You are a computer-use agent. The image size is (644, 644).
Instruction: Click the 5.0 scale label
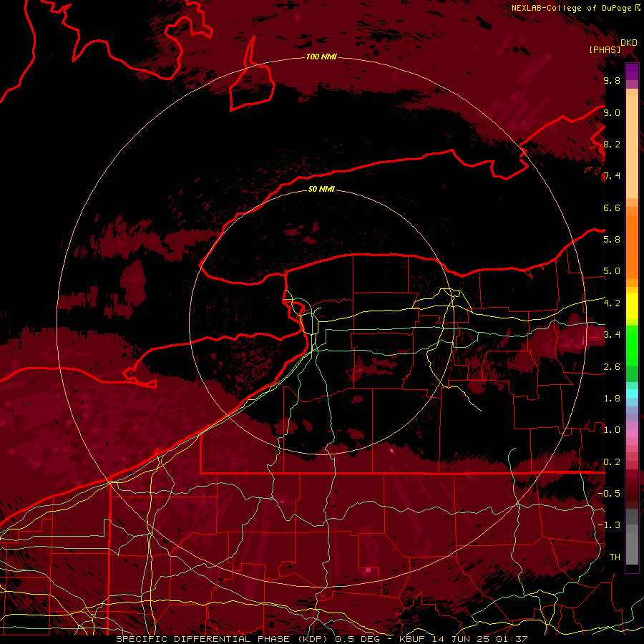point(612,271)
